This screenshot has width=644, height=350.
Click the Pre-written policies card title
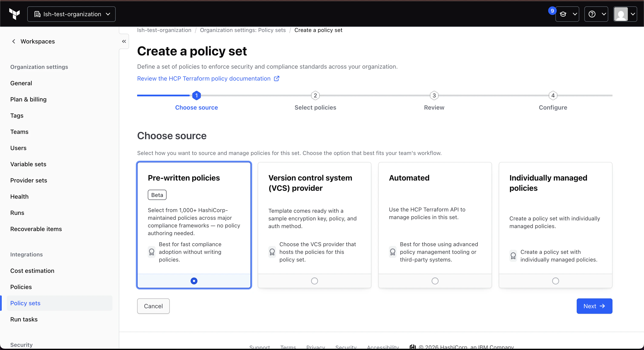pyautogui.click(x=184, y=178)
